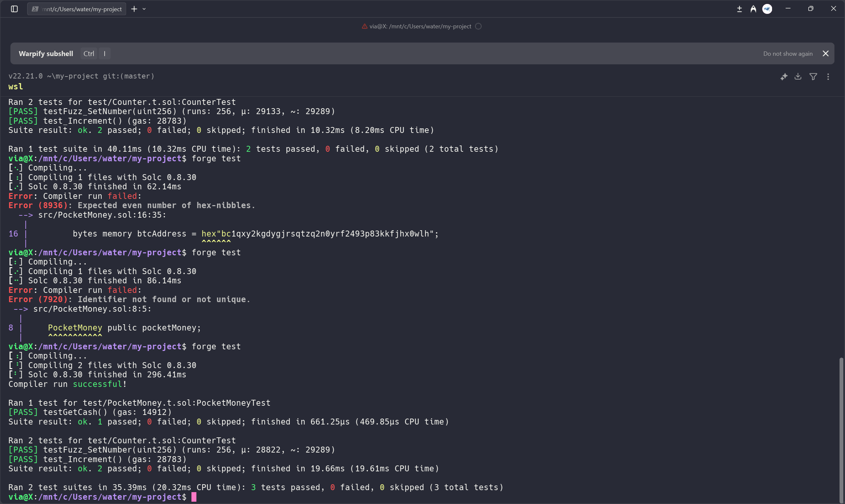Open the wsl block more options menu
Image resolution: width=845 pixels, height=504 pixels.
tap(828, 77)
